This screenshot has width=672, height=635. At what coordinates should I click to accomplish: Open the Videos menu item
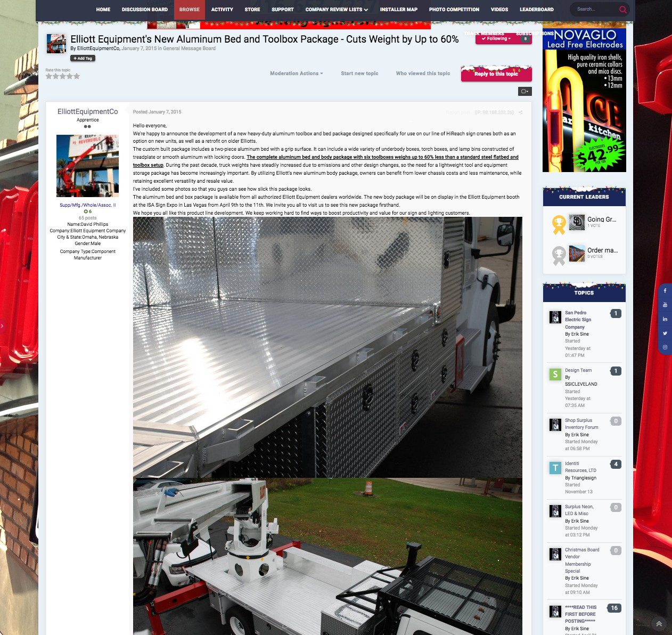click(x=499, y=10)
